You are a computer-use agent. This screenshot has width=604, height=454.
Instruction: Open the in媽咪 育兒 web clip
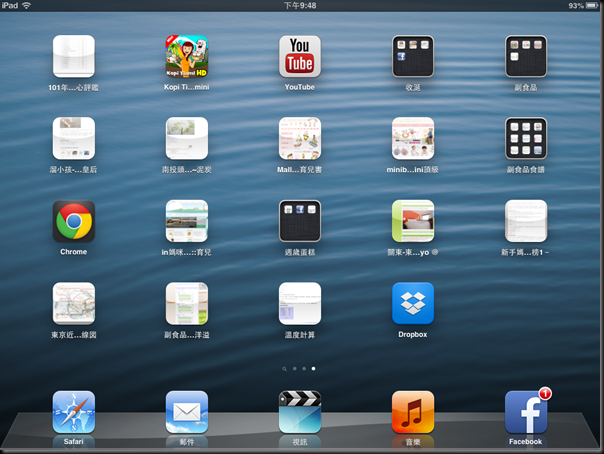pos(187,221)
